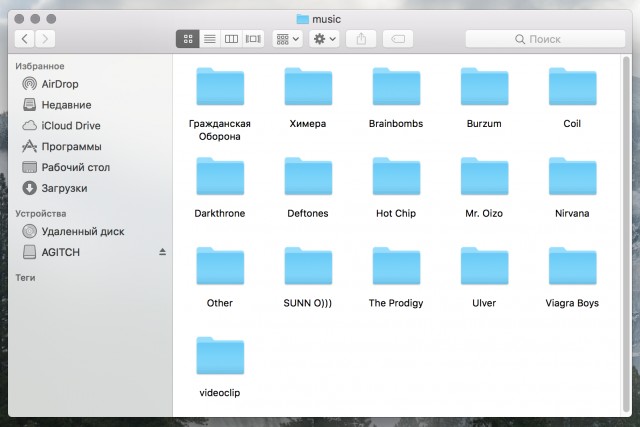
Task: Click the edit tags button
Action: (397, 38)
